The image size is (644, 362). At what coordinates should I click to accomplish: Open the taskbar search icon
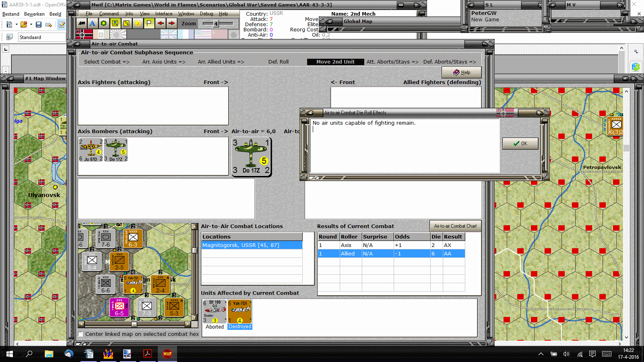(29, 354)
